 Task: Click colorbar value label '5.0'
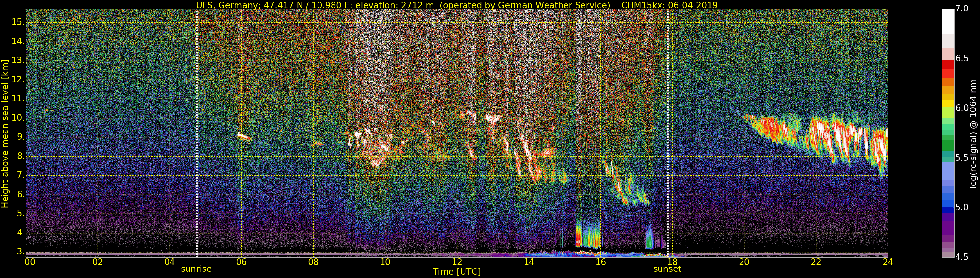962,208
